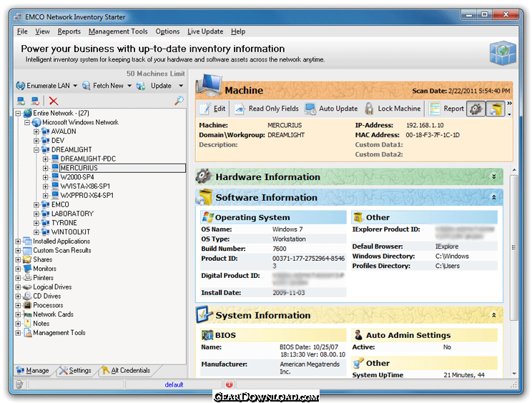The image size is (532, 403).
Task: Collapse the DREAMLIGHT workgroup node
Action: [36, 150]
